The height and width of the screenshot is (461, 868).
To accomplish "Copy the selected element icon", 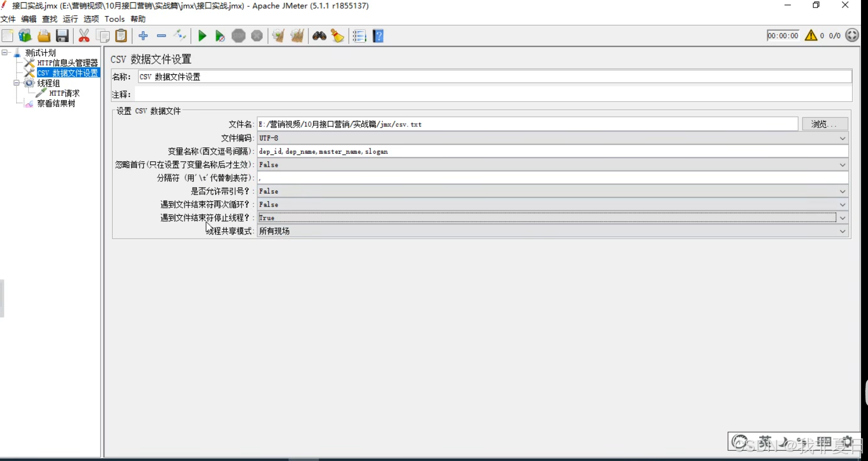I will 103,36.
